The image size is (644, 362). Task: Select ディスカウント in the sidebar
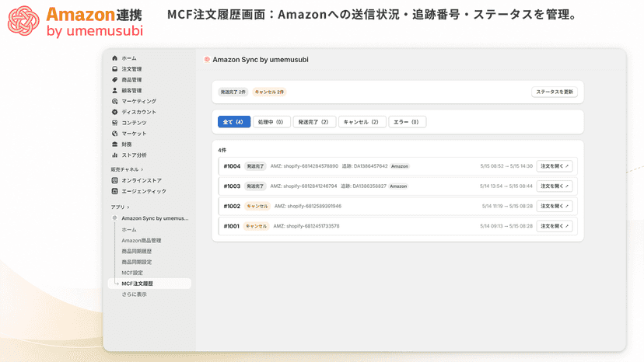coord(138,112)
